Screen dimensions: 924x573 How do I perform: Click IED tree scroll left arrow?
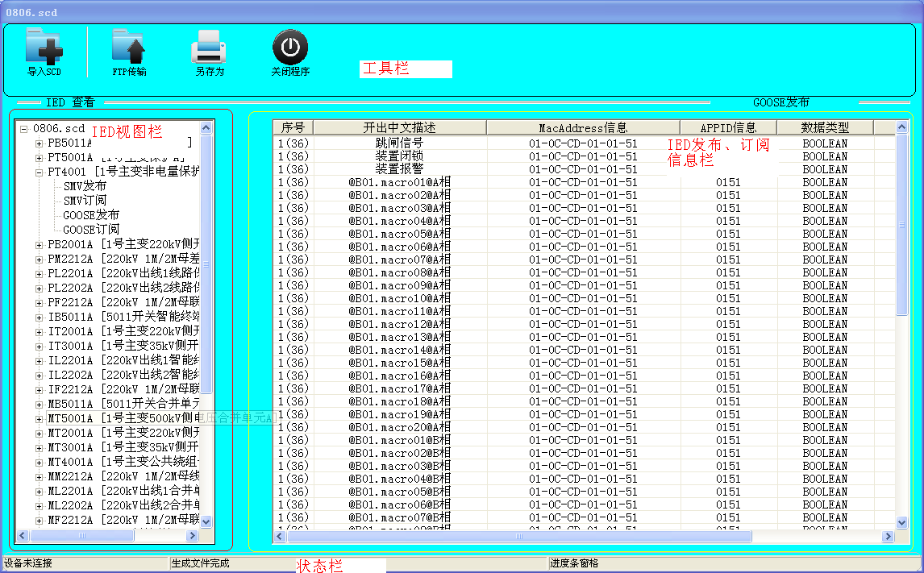pos(23,535)
